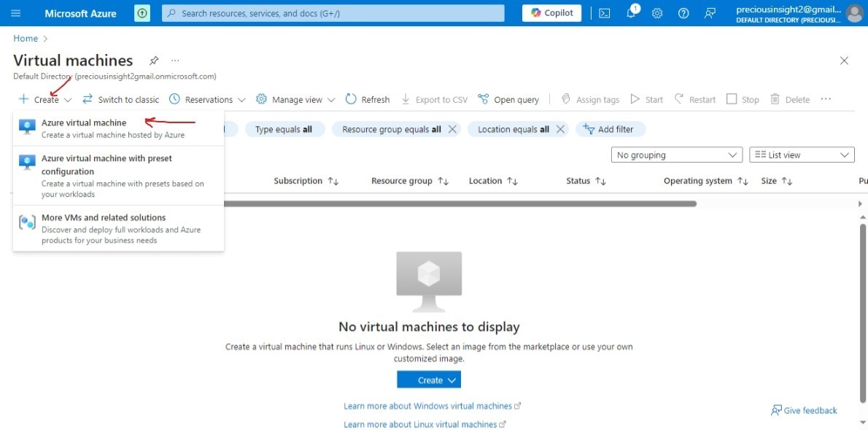The width and height of the screenshot is (868, 430).
Task: Close the Virtual machines blade
Action: 844,60
